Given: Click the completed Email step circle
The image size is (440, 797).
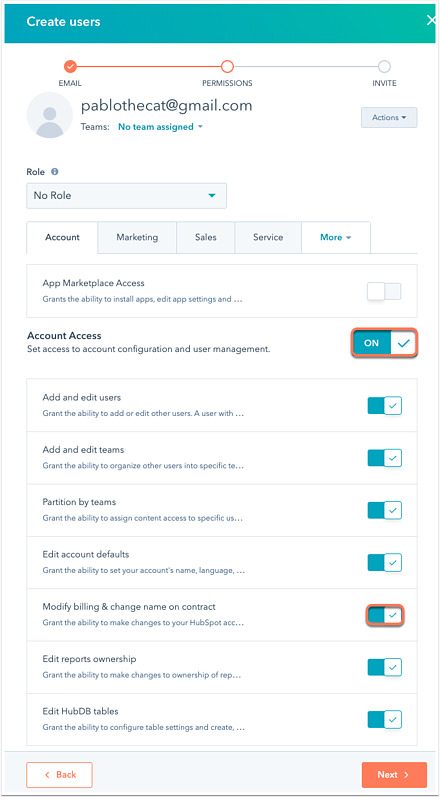Looking at the screenshot, I should [x=70, y=66].
